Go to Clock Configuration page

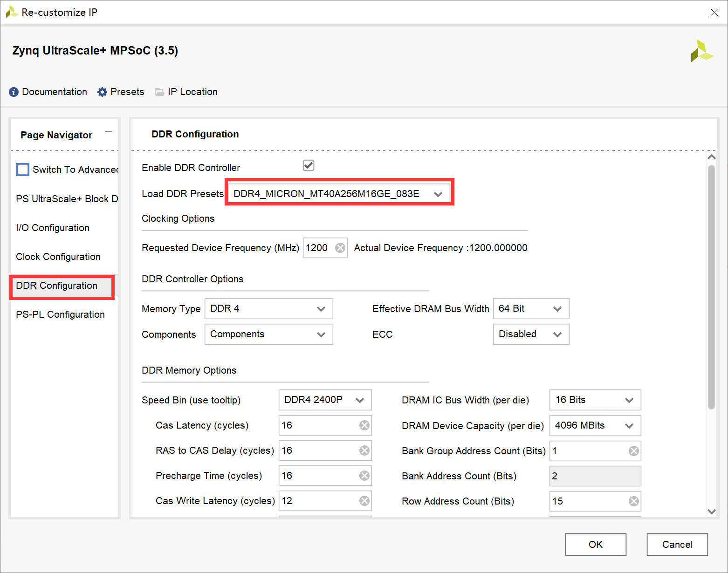coord(58,257)
